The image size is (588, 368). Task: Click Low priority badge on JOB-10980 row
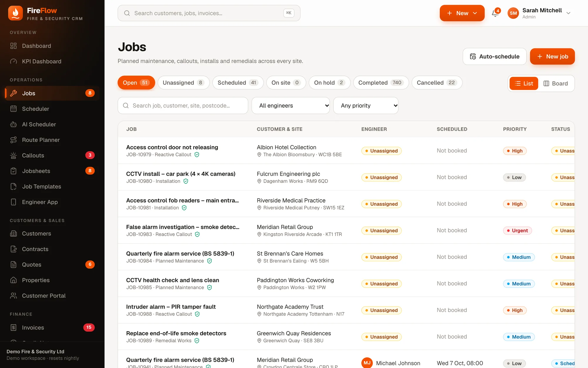[514, 178]
